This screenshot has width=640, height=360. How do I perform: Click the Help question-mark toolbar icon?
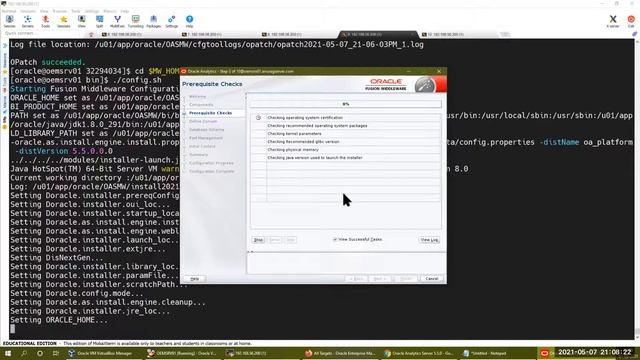click(x=189, y=21)
